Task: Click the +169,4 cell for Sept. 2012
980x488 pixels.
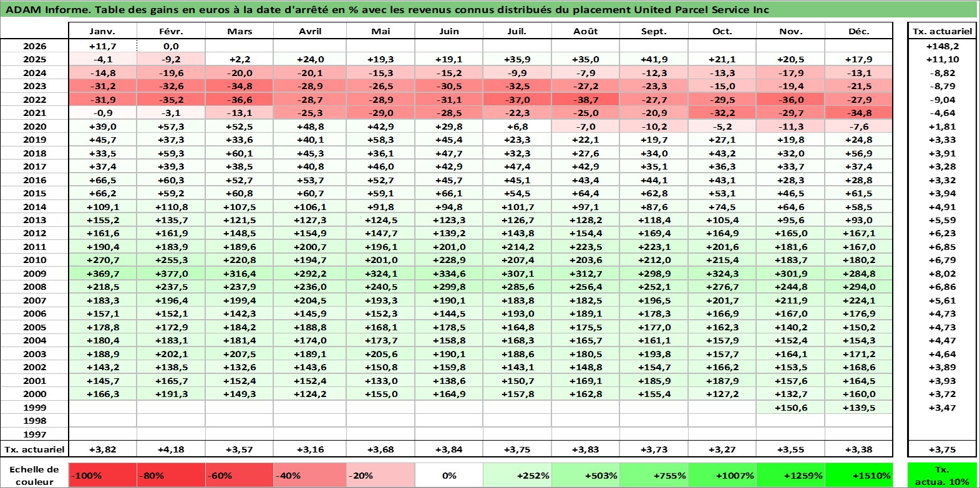Action: pos(653,233)
